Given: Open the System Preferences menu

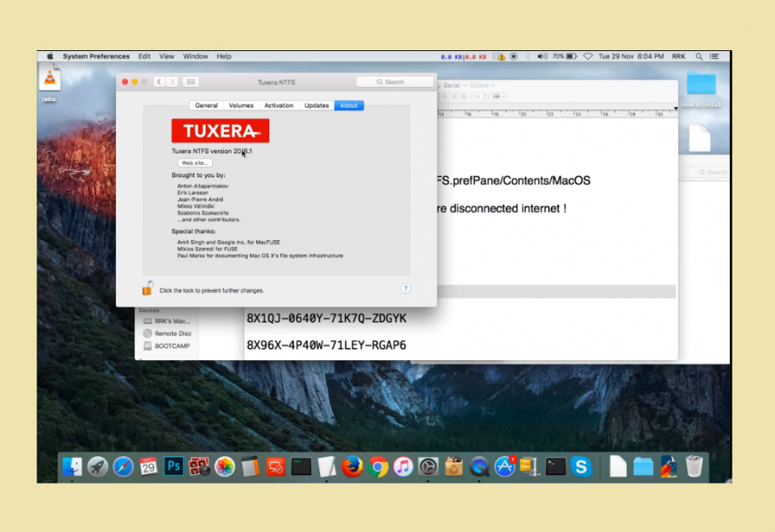Looking at the screenshot, I should click(x=96, y=56).
